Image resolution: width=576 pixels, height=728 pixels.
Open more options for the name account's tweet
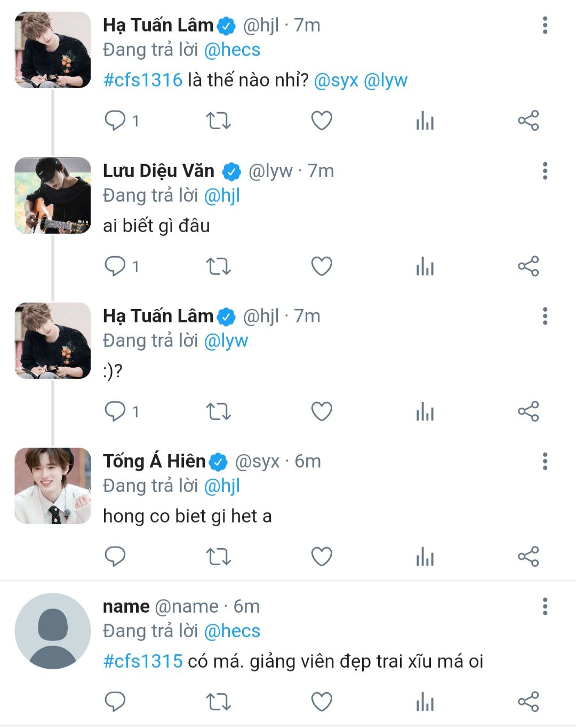tap(545, 606)
